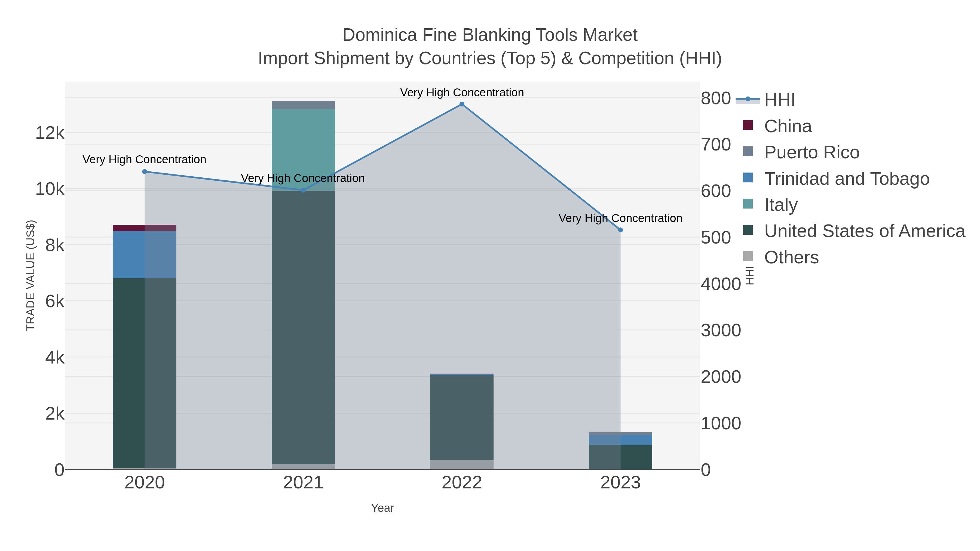Click the 2020 United States bar segment
The height and width of the screenshot is (551, 980).
145,373
